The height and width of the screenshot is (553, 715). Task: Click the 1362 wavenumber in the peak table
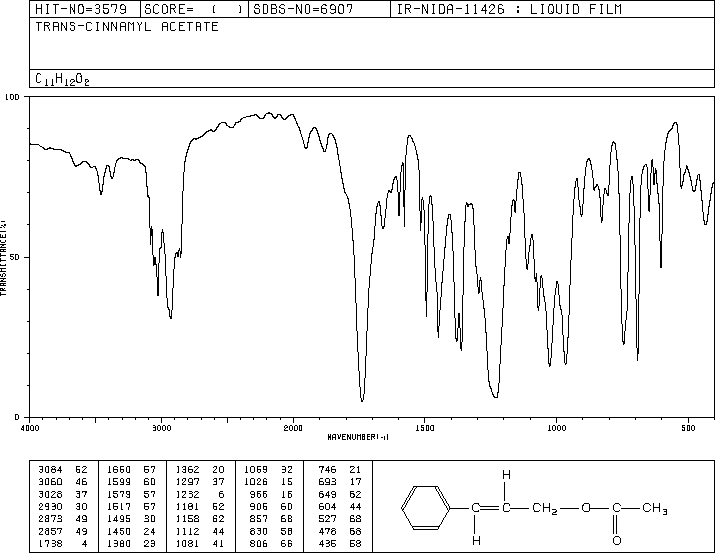coord(187,470)
